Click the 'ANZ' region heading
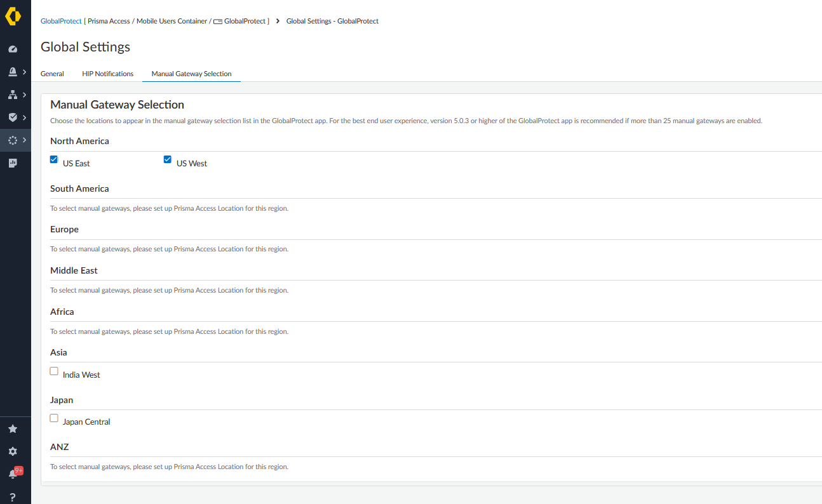822x504 pixels. [x=60, y=447]
